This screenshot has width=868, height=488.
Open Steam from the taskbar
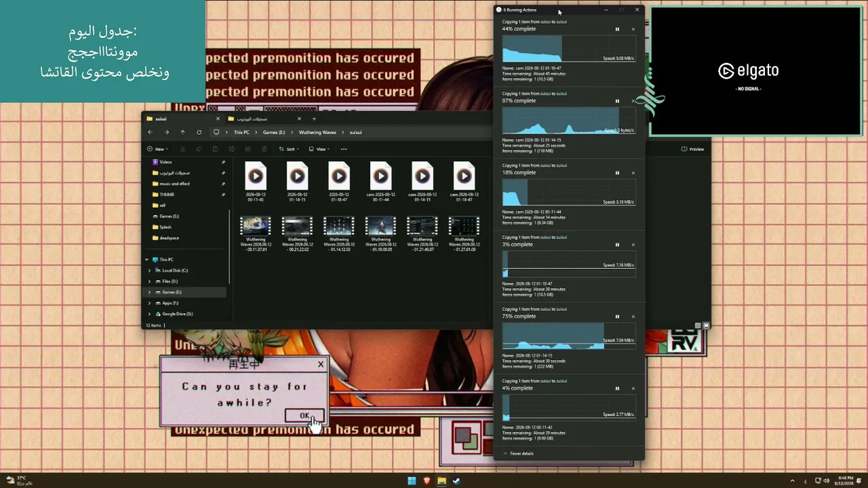coord(456,481)
